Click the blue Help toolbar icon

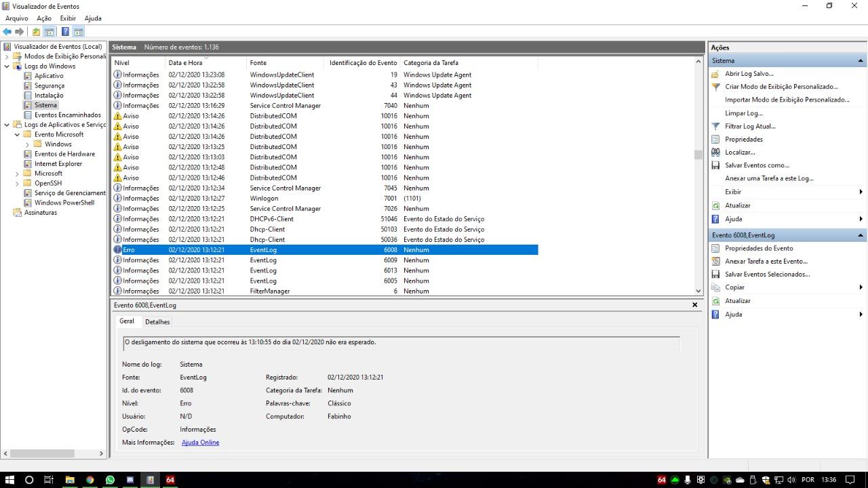(65, 32)
